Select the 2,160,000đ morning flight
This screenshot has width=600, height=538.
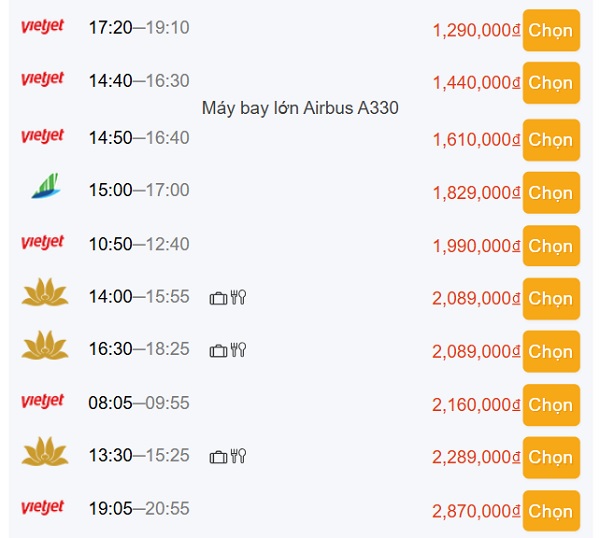[x=551, y=405]
